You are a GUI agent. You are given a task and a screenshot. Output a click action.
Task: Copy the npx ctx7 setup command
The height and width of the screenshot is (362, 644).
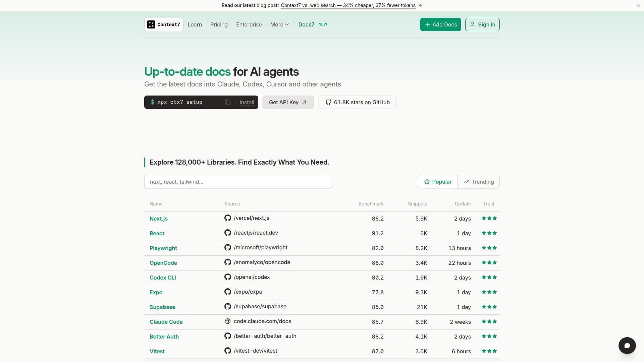tap(228, 102)
